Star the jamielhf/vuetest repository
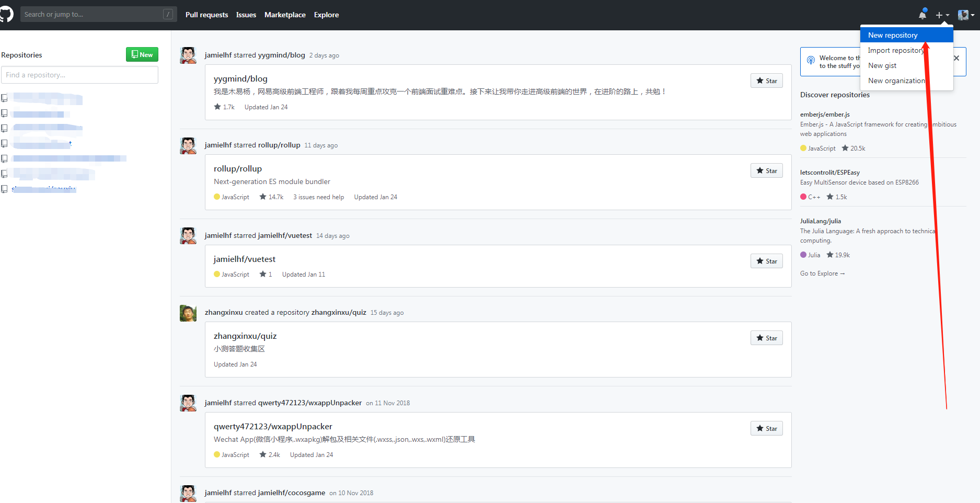Screen dimensions: 980x503 pyautogui.click(x=767, y=261)
